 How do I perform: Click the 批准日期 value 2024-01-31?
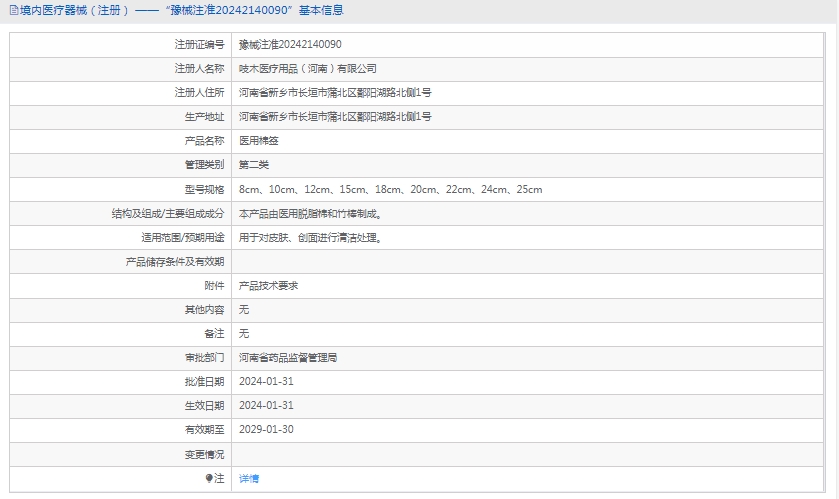[266, 382]
